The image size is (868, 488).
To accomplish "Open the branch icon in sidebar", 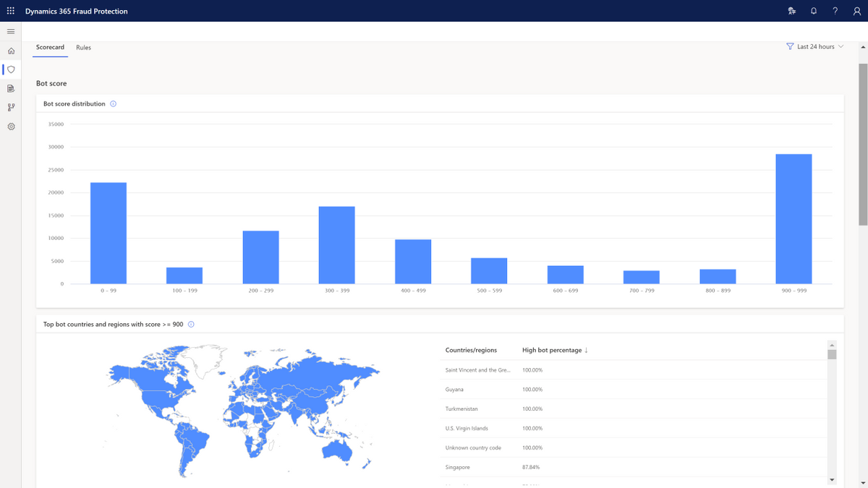I will point(11,108).
